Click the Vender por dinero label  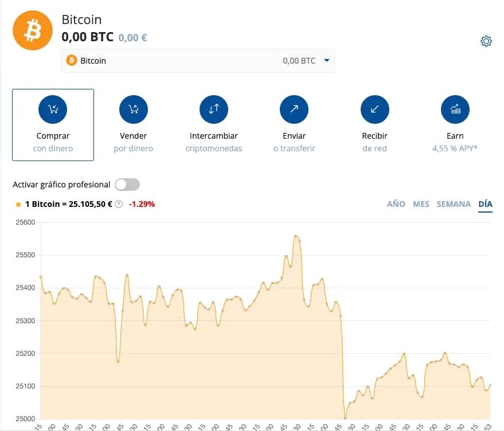pyautogui.click(x=134, y=142)
